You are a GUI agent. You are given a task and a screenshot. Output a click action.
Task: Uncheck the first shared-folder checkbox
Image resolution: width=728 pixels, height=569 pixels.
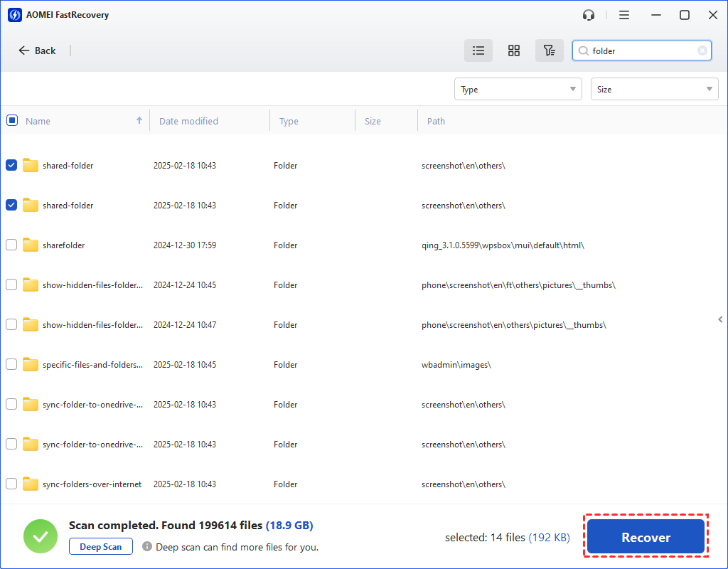click(11, 165)
